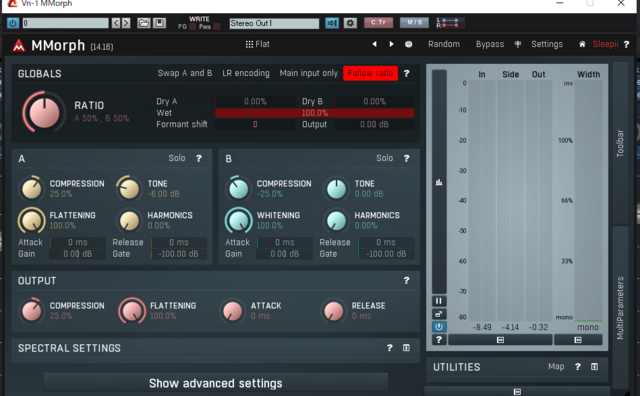Expand Spectral Settings panel icon
The width and height of the screenshot is (640, 396).
[406, 347]
